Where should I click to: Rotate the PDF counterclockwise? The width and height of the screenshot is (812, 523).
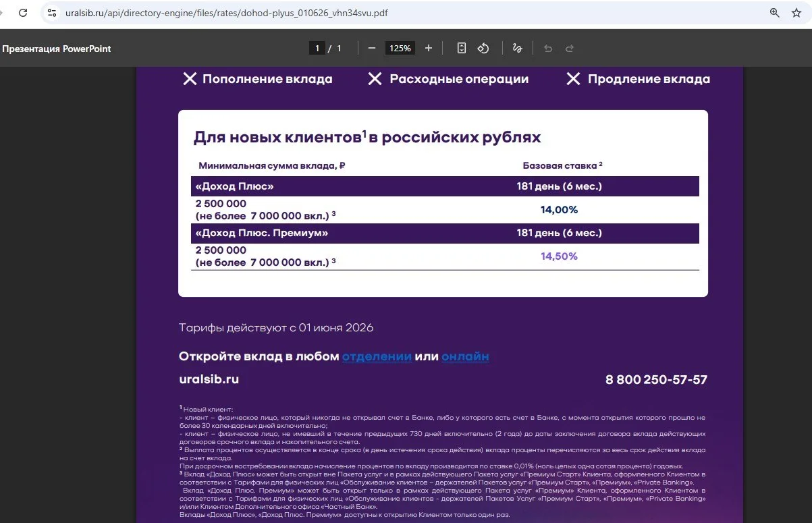(x=483, y=49)
